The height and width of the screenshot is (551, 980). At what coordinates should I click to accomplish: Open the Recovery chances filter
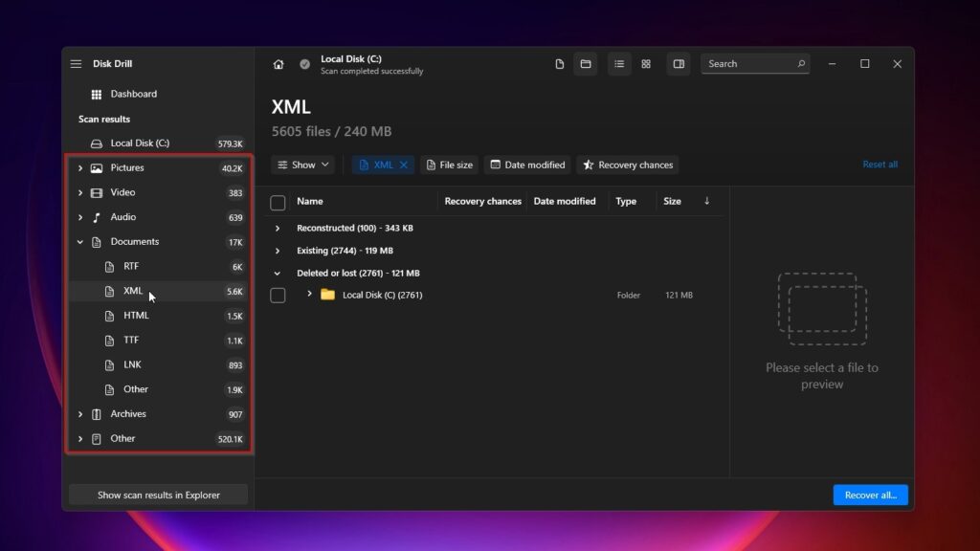pyautogui.click(x=628, y=165)
